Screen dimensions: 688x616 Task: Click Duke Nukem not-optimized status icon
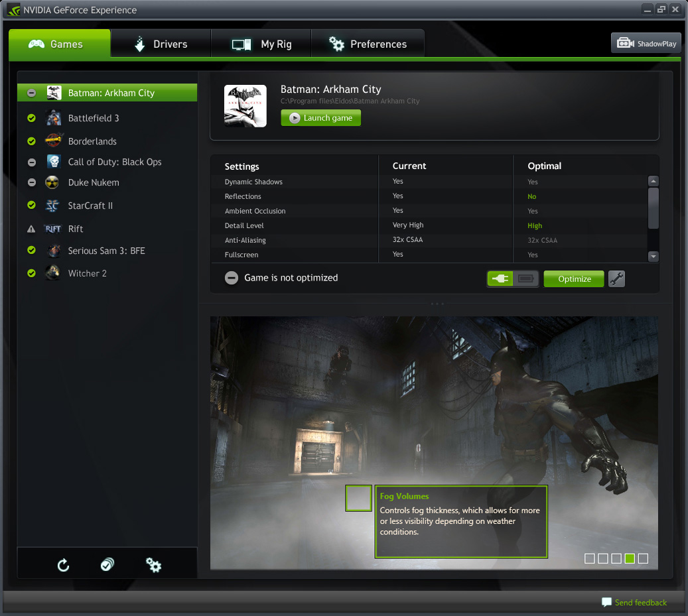click(32, 182)
